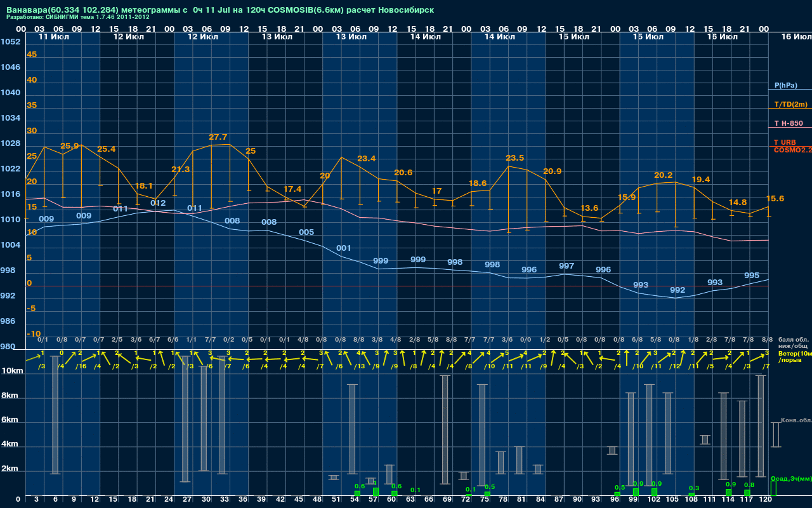The image size is (812, 508).
Task: Click the 15.6 final temperature value
Action: pos(775,199)
